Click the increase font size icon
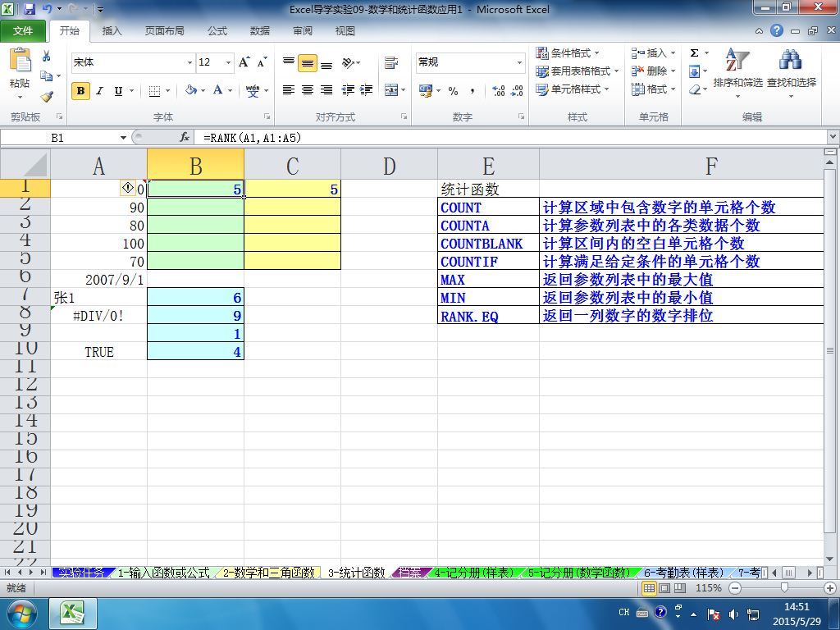The width and height of the screenshot is (840, 630). coord(244,62)
